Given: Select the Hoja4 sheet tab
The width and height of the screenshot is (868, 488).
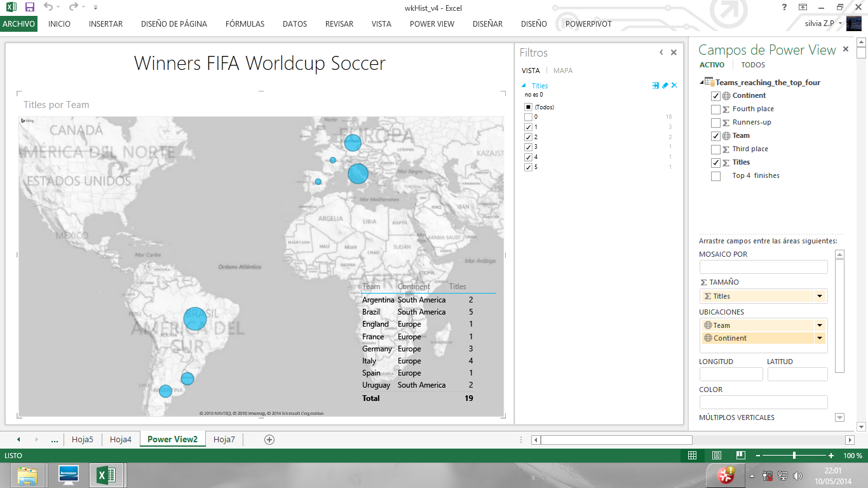Looking at the screenshot, I should click(121, 439).
